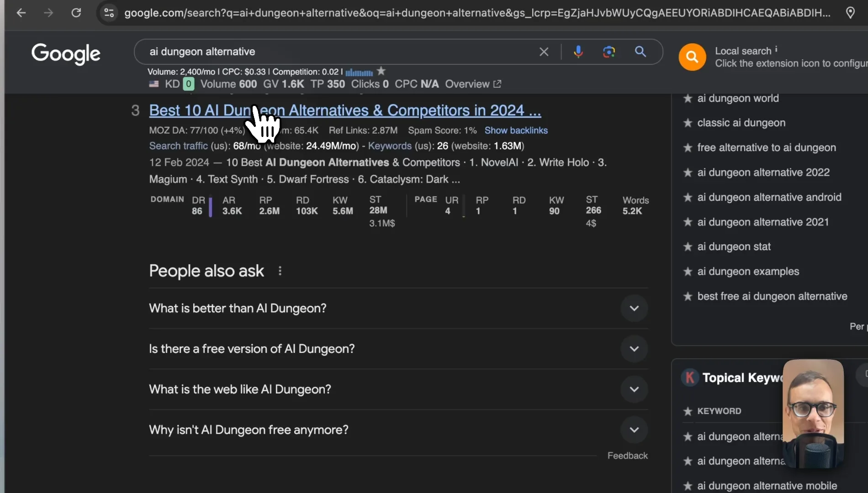
Task: Star 'ai dungeon stat' keyword
Action: [688, 247]
